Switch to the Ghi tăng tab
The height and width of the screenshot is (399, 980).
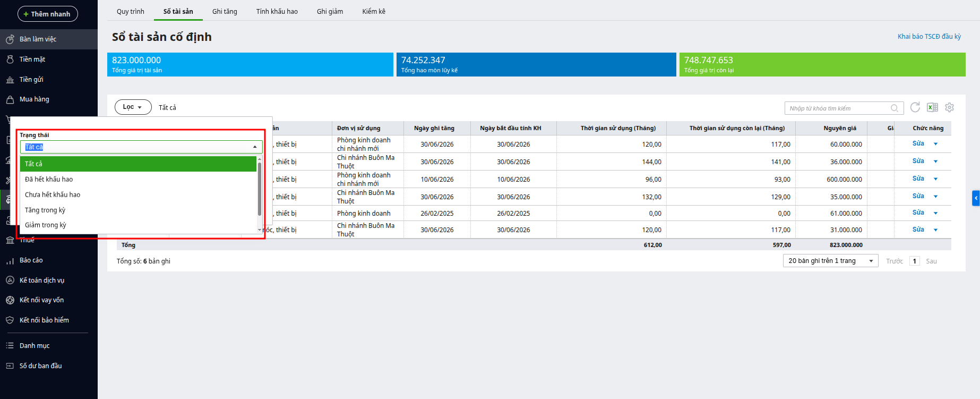point(225,11)
